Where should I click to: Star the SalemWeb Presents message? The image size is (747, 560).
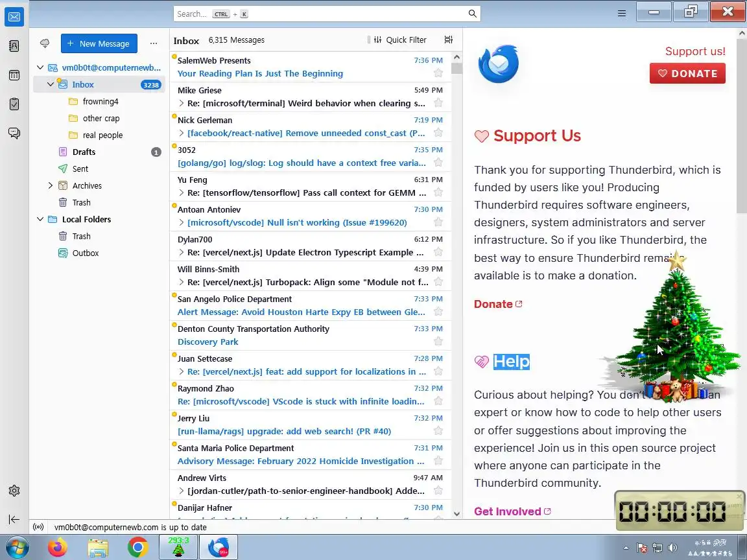pyautogui.click(x=438, y=73)
